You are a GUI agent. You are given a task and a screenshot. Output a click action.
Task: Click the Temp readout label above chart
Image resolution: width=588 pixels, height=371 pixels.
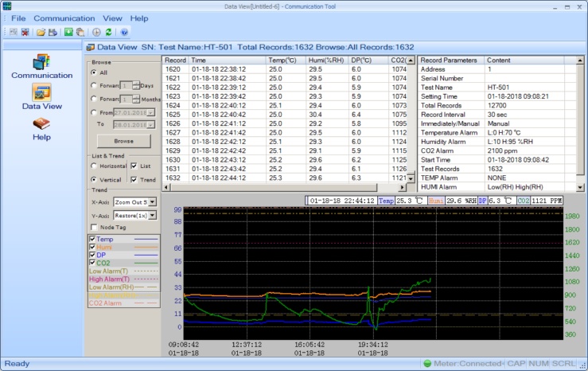[386, 201]
